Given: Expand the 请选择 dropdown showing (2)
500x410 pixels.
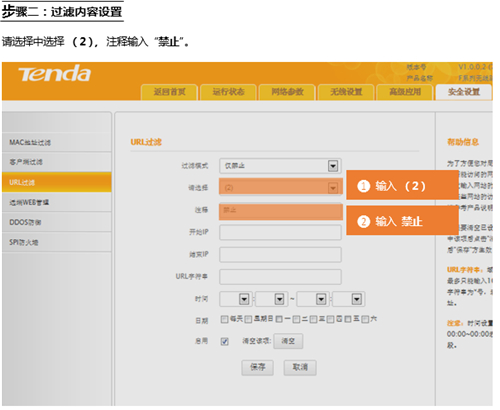Looking at the screenshot, I should [280, 188].
